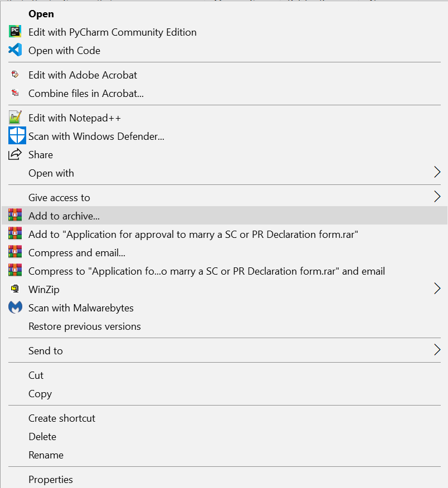448x488 pixels.
Task: Expand the Open with submenu arrow
Action: 437,173
